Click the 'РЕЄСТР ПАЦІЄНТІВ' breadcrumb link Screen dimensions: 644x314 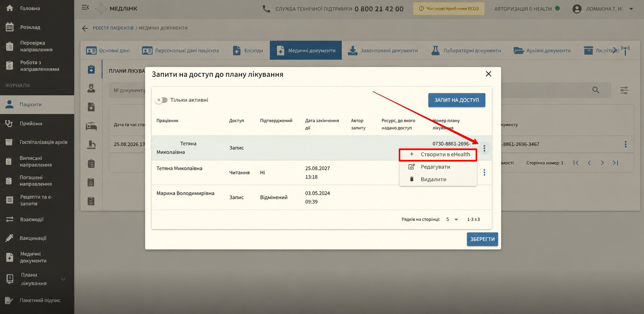point(113,28)
